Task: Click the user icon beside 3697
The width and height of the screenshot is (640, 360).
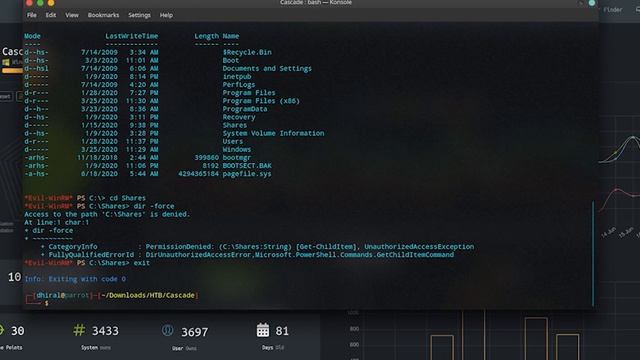Action: [167, 330]
